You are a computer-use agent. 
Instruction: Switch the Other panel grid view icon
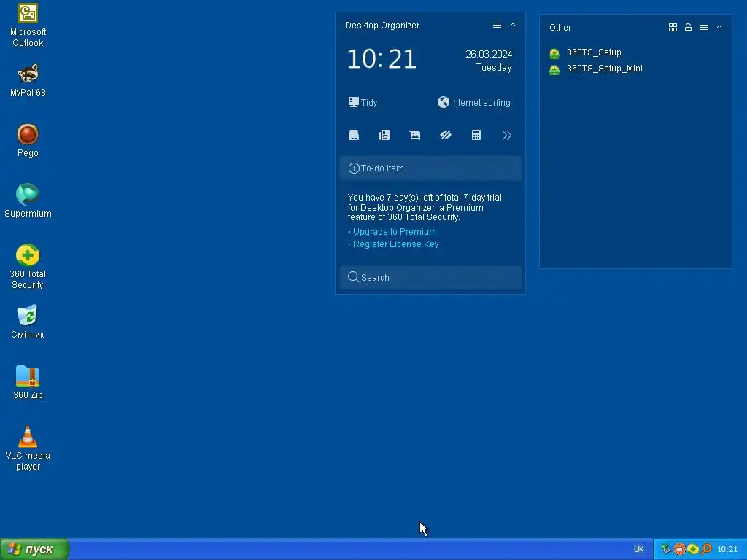click(x=673, y=28)
